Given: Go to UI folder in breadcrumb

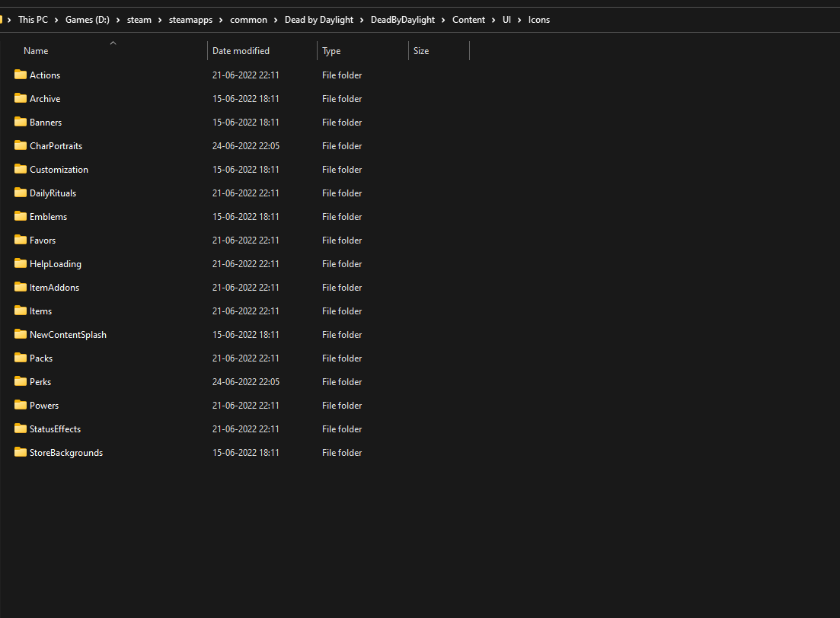Looking at the screenshot, I should (x=506, y=20).
